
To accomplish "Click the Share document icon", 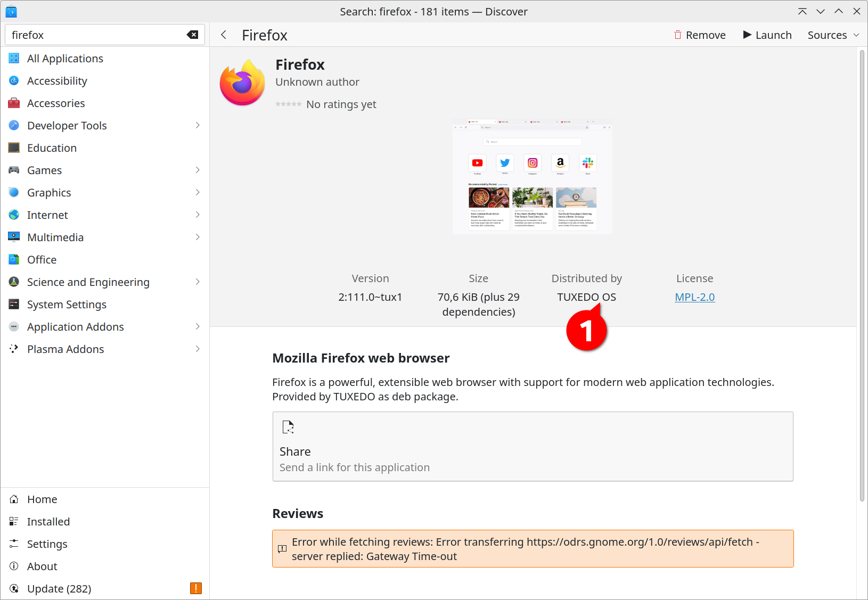I will 288,427.
